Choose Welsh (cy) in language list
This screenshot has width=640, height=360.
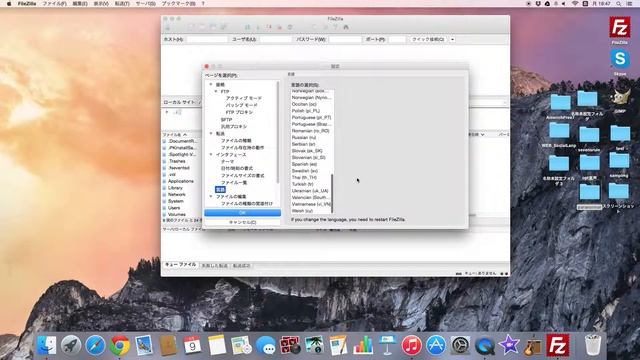(x=302, y=211)
